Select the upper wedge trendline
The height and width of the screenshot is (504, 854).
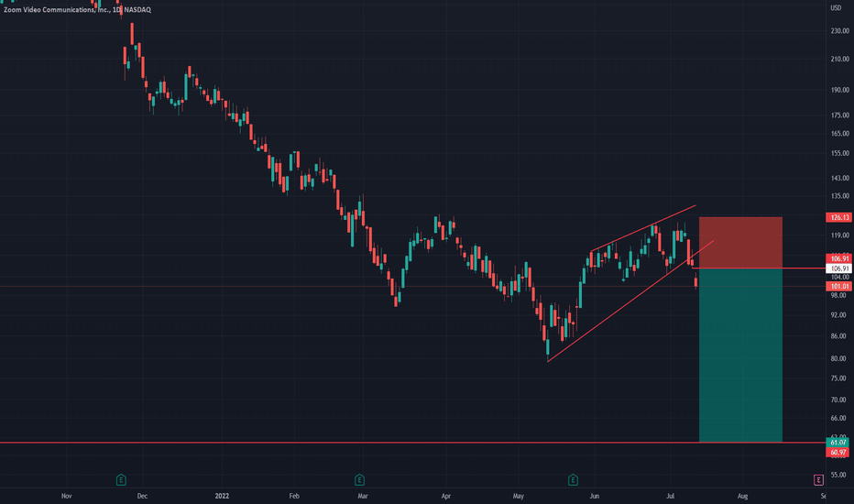click(643, 228)
